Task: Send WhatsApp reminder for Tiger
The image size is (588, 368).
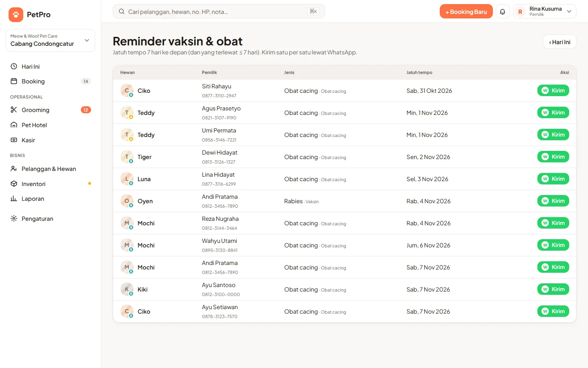Action: click(553, 157)
